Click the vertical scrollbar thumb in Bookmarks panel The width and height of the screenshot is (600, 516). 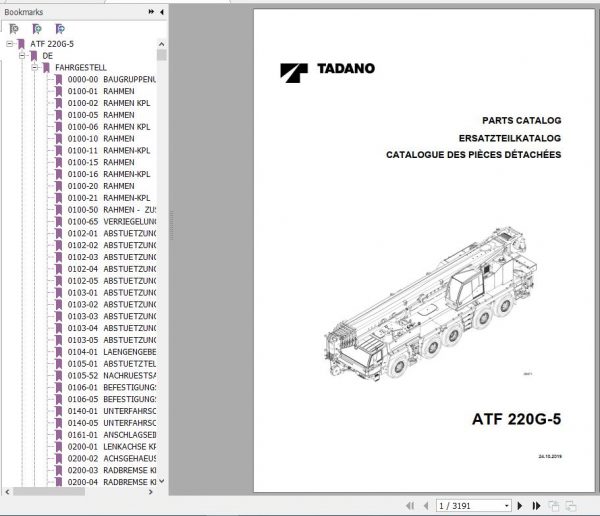[161, 55]
